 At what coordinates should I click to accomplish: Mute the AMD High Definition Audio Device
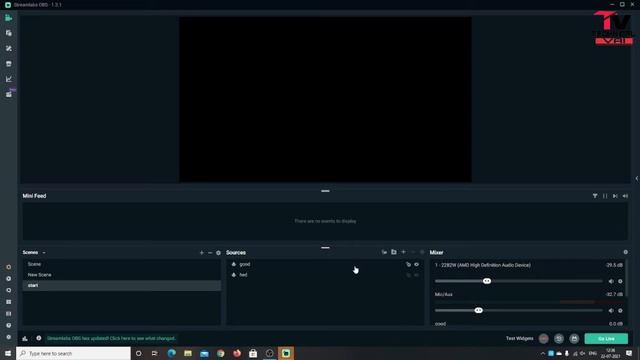(611, 281)
